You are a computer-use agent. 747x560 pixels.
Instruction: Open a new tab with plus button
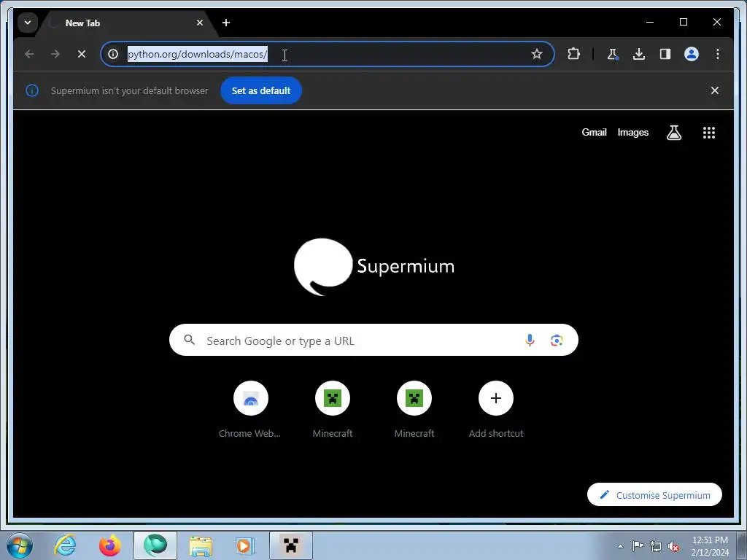(226, 23)
